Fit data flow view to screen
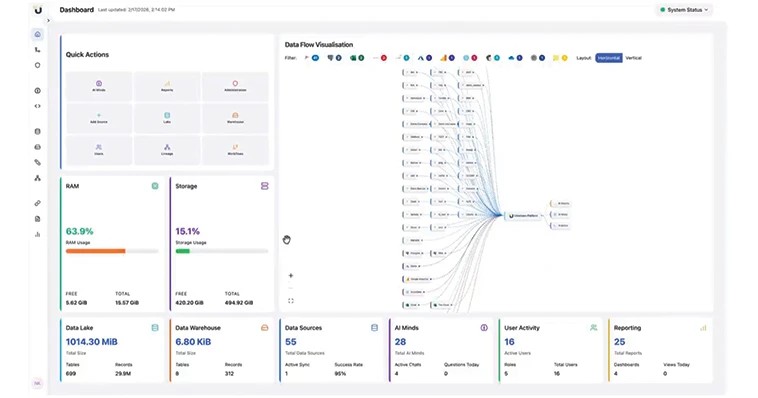Image resolution: width=758 pixels, height=398 pixels. click(x=291, y=301)
